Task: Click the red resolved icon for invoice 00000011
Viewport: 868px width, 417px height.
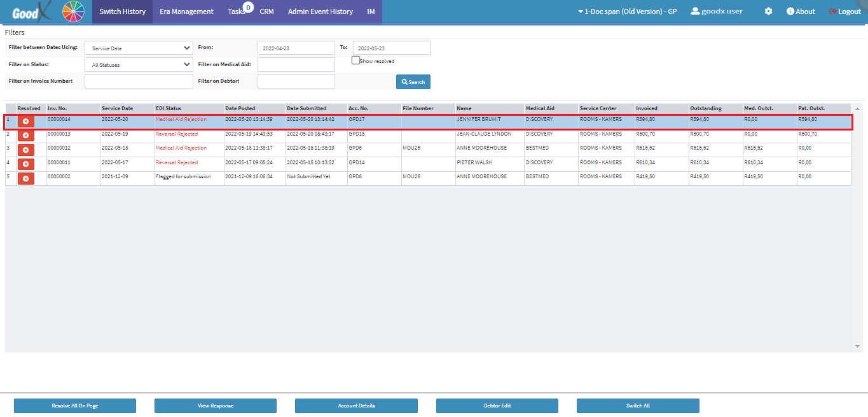Action: [x=25, y=164]
